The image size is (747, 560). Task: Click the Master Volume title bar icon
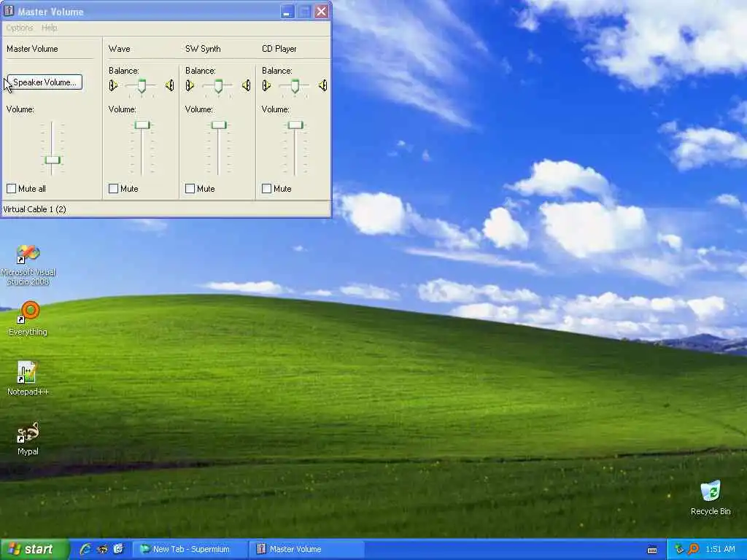click(9, 11)
